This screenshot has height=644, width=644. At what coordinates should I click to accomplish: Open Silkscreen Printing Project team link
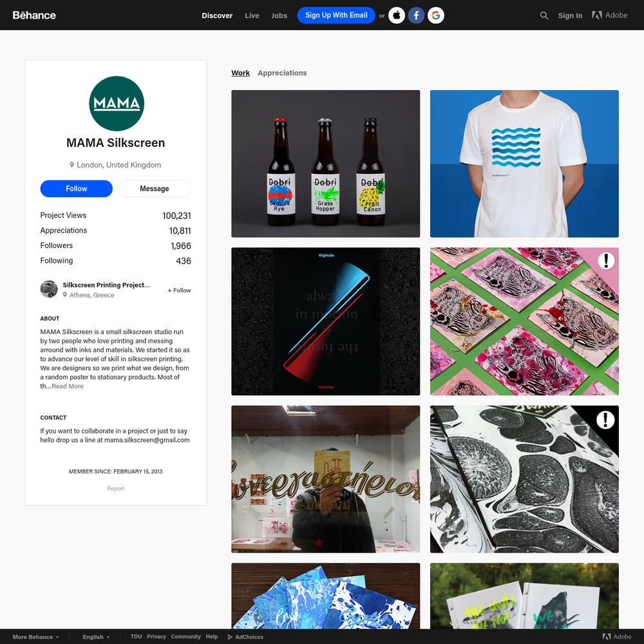(x=106, y=285)
